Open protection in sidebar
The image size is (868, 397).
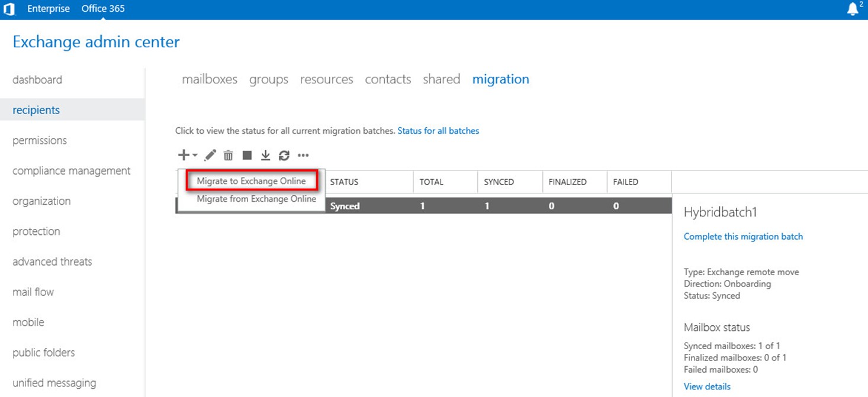pyautogui.click(x=36, y=231)
